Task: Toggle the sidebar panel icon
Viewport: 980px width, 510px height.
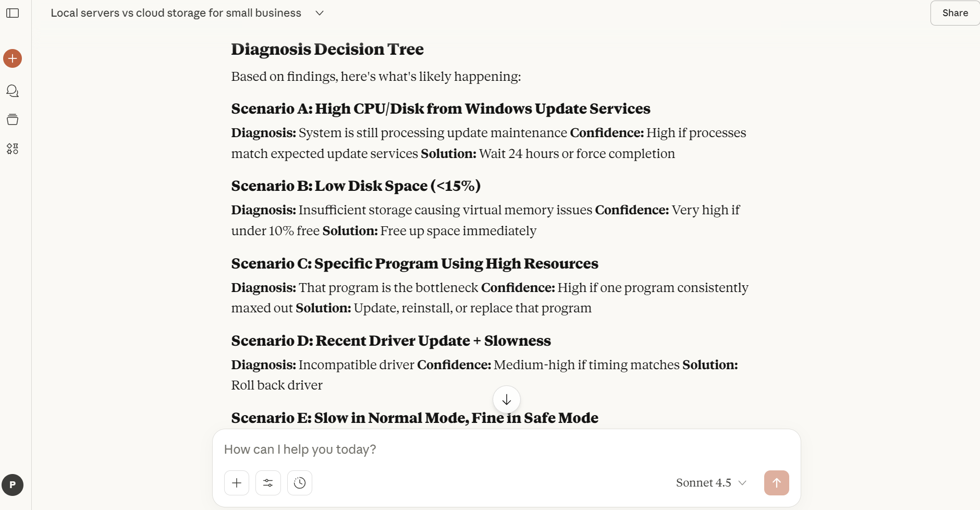Action: click(x=13, y=13)
